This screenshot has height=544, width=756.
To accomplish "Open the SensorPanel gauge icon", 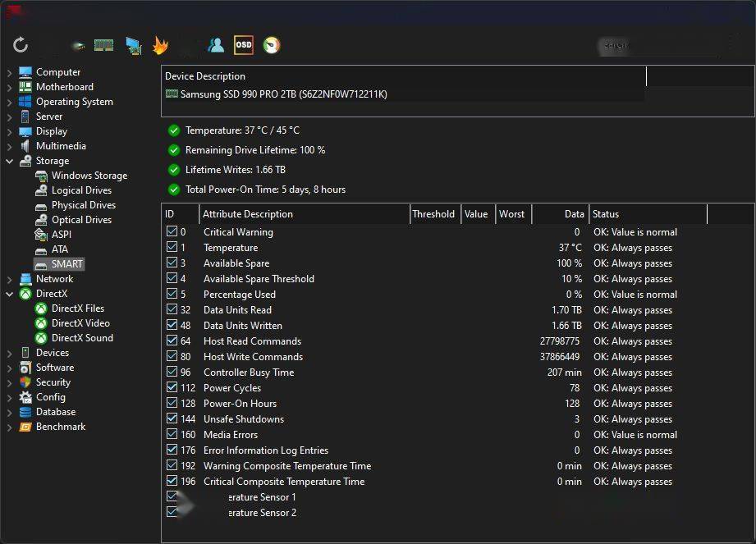I will point(272,45).
